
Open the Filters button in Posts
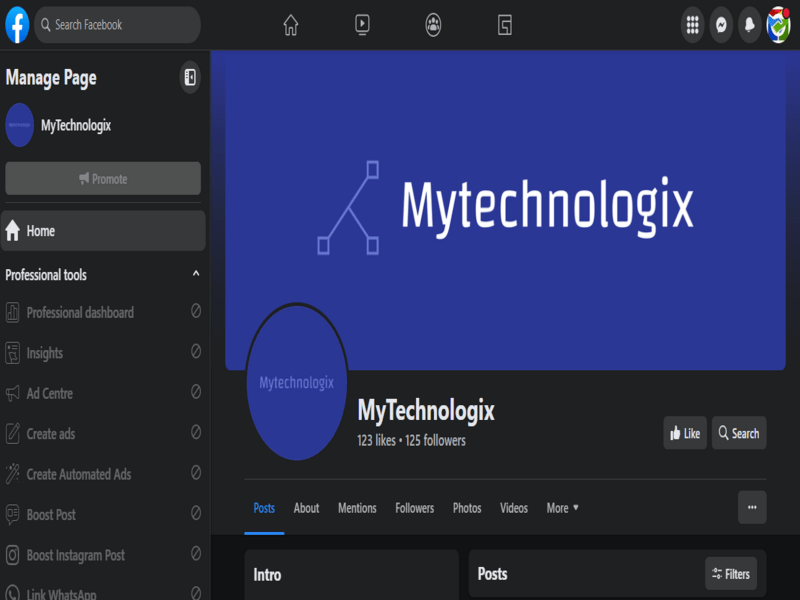tap(731, 574)
